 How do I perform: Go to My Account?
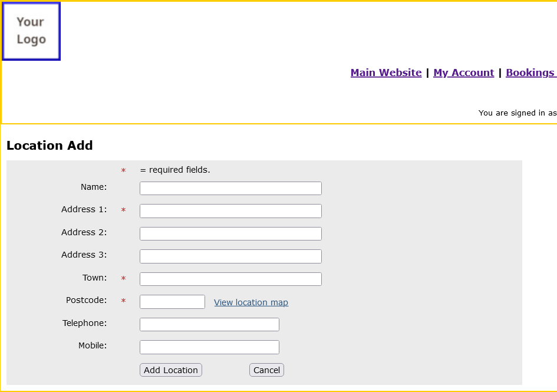coord(463,73)
